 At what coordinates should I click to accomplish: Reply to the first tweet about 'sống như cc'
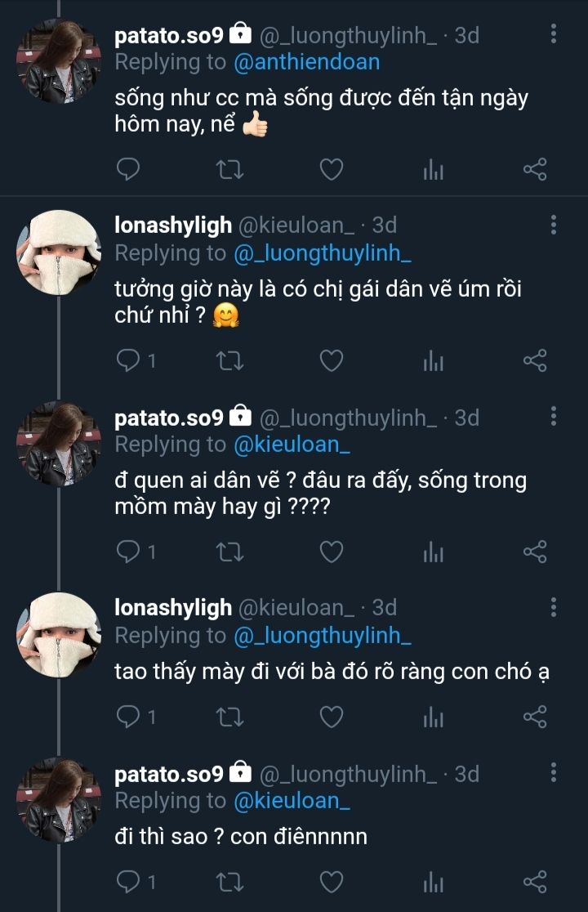(128, 170)
